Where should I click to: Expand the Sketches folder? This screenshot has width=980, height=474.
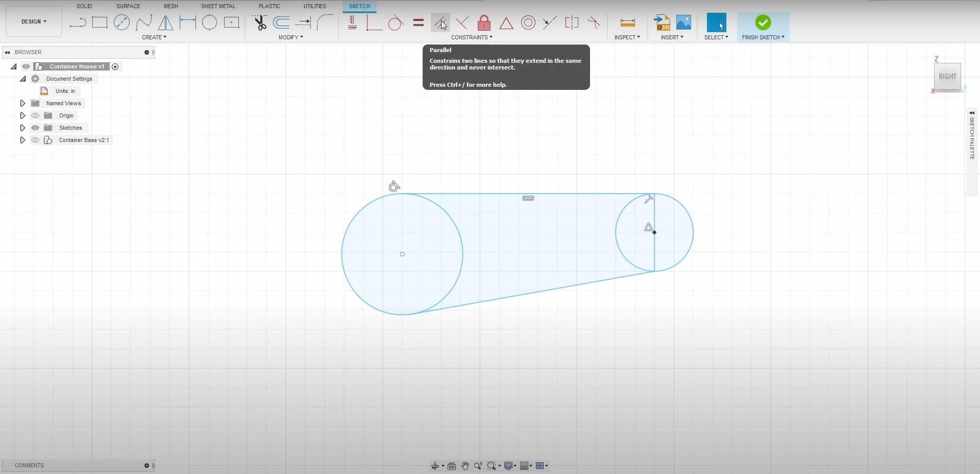(x=22, y=128)
